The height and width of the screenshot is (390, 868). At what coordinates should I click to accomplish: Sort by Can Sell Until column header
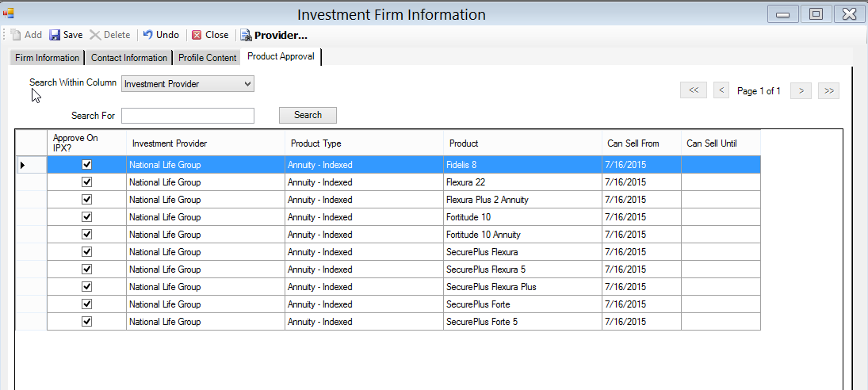coord(721,143)
